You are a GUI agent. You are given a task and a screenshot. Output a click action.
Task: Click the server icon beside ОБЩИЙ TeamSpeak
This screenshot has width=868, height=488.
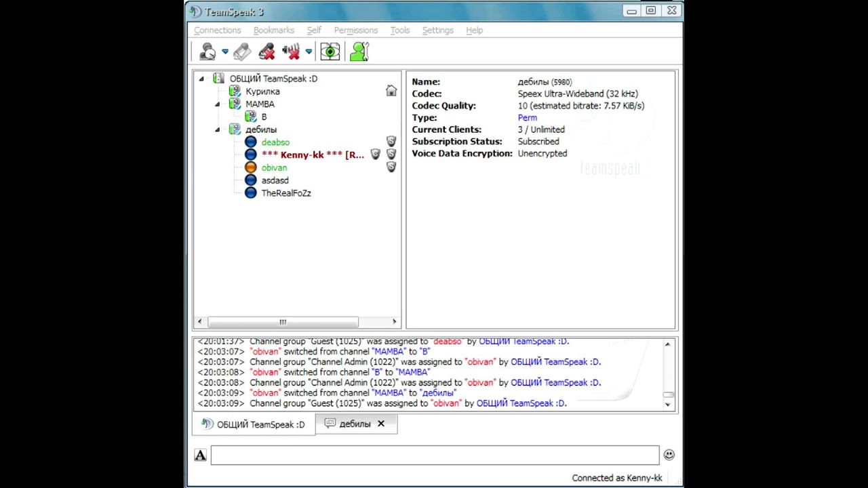[218, 79]
